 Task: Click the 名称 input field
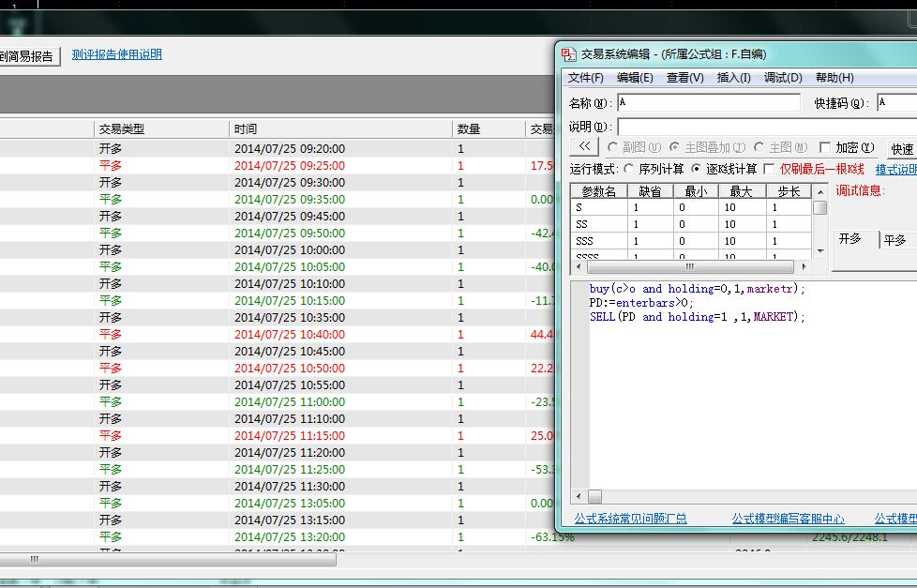coord(709,102)
